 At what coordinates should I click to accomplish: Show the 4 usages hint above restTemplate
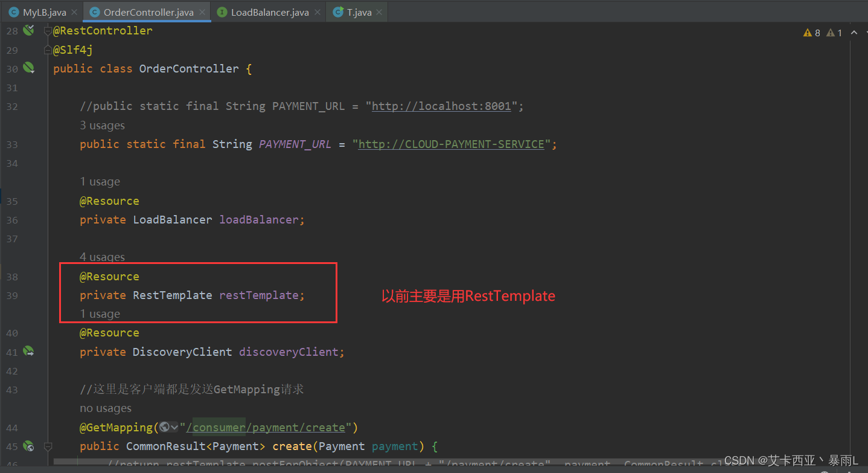102,257
